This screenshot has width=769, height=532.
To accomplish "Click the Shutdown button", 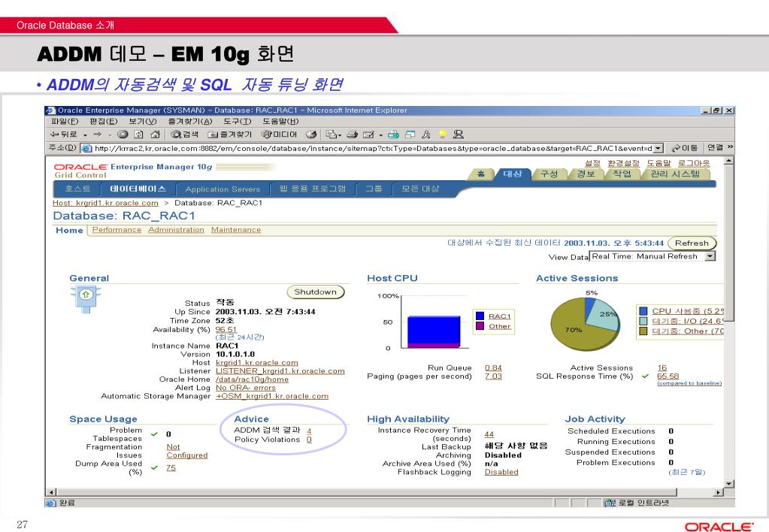I will point(316,292).
